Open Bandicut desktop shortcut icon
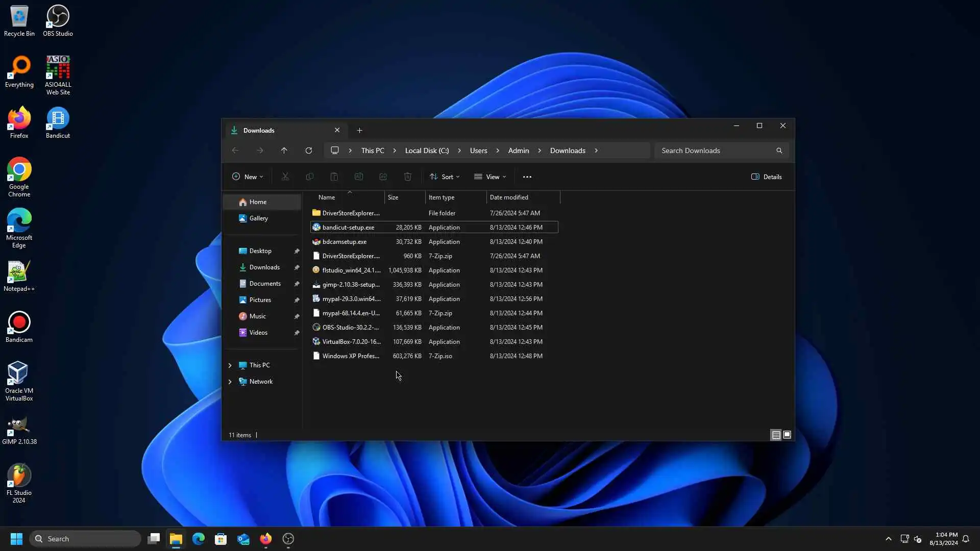The image size is (980, 551). [58, 123]
